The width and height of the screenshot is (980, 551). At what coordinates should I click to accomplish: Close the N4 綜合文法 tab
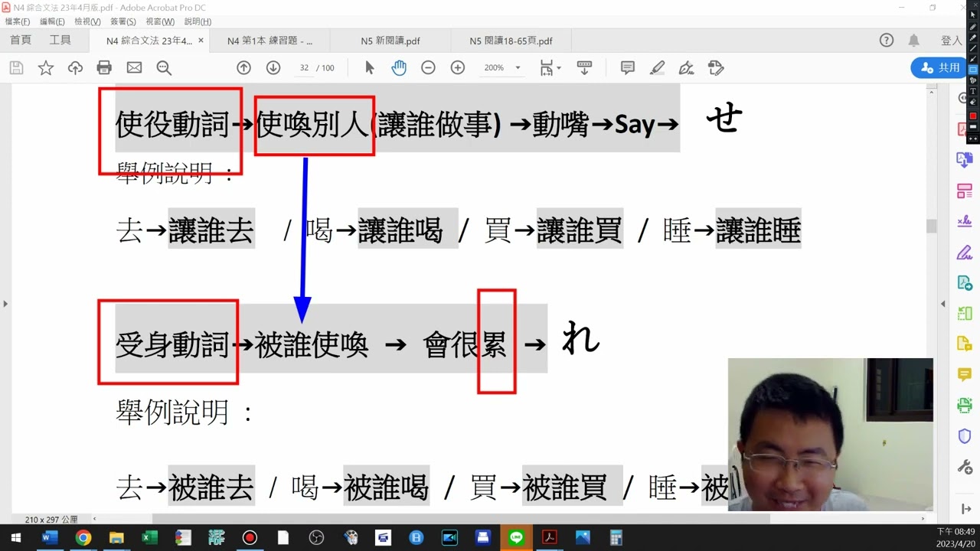(201, 41)
